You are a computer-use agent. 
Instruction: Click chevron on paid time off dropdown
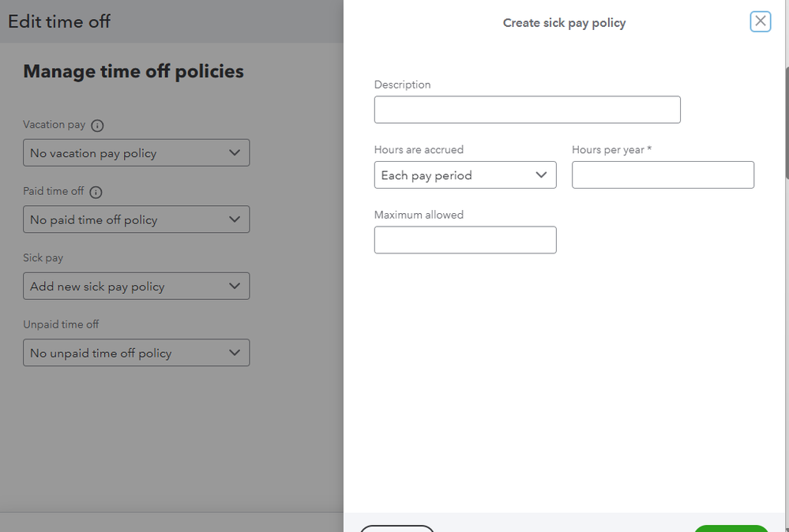point(234,219)
